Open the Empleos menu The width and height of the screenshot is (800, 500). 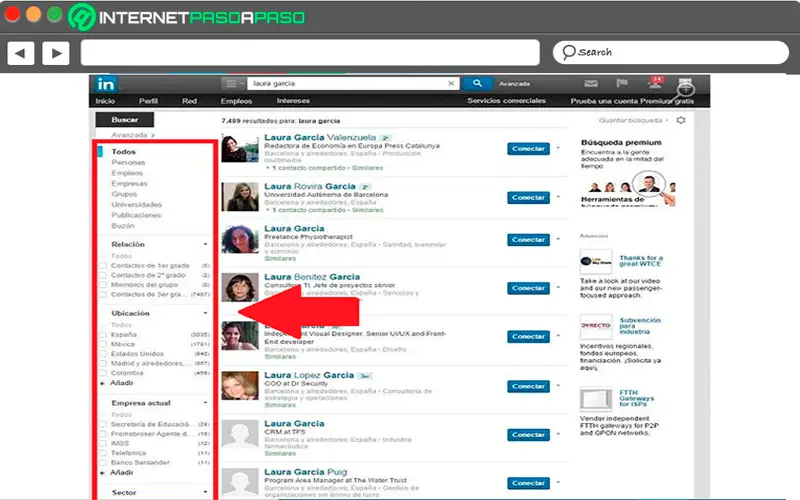(236, 101)
